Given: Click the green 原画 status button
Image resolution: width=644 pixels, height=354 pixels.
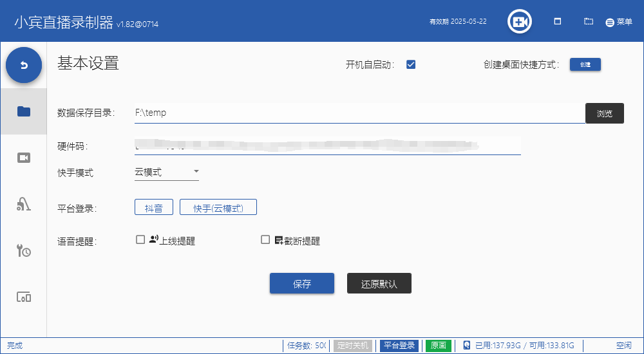Looking at the screenshot, I should [x=438, y=346].
